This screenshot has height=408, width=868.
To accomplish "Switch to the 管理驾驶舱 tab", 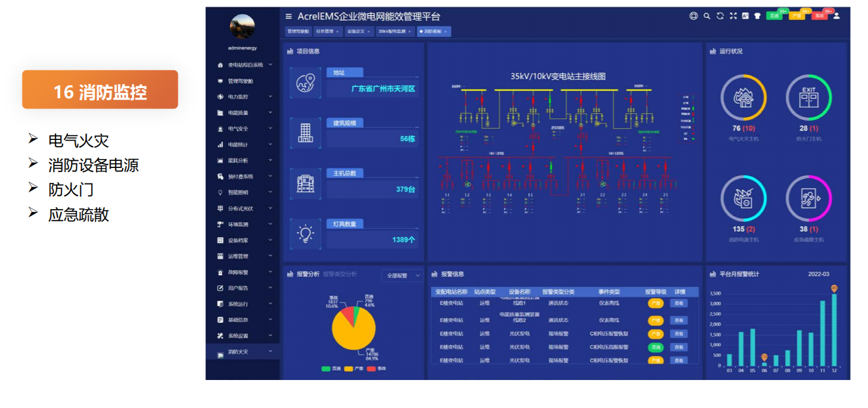I will tap(298, 31).
